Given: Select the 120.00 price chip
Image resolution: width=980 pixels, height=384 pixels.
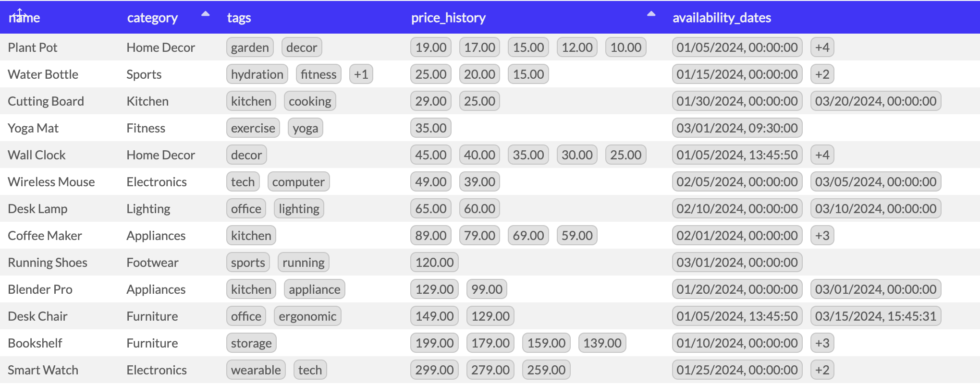Looking at the screenshot, I should click(434, 263).
